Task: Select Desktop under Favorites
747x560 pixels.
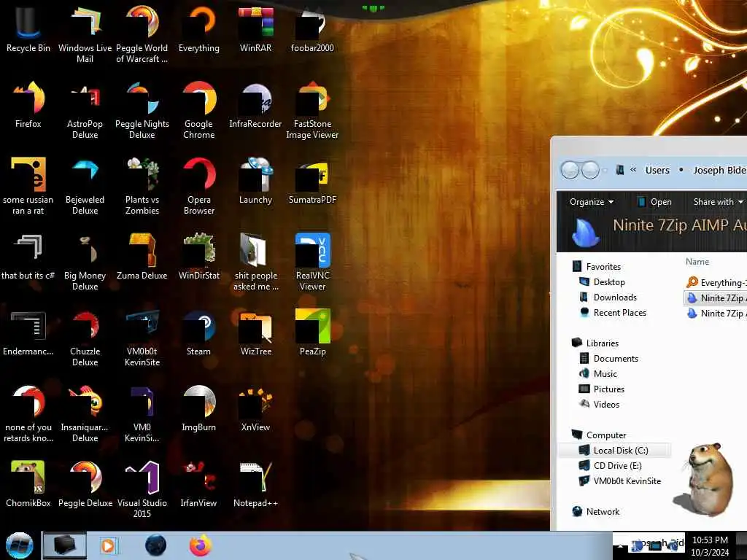Action: coord(602,282)
